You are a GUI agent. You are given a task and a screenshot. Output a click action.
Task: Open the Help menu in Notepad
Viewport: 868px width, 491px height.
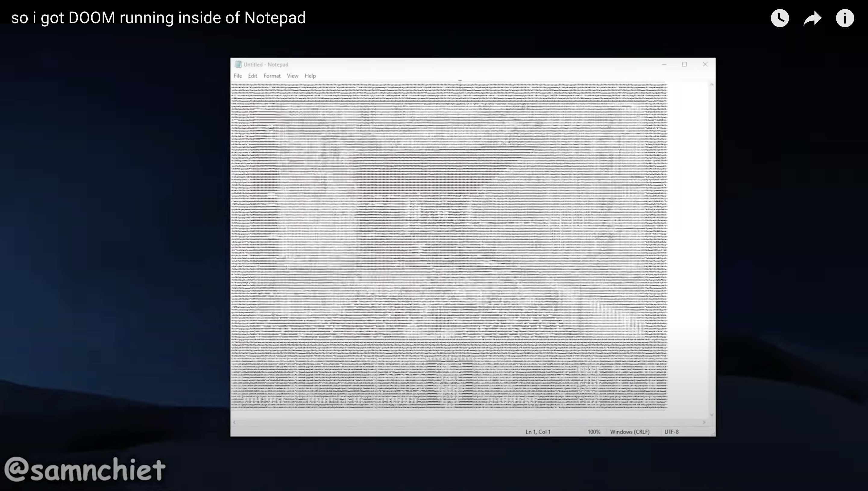pyautogui.click(x=310, y=76)
